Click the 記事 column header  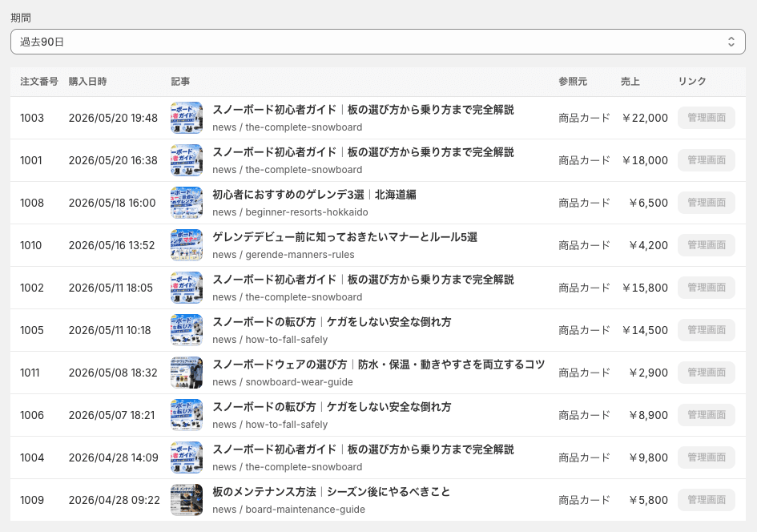[180, 82]
